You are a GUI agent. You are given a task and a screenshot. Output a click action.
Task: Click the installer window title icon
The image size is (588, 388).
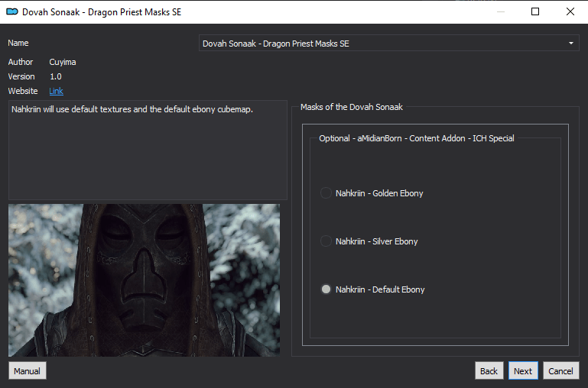tap(12, 11)
